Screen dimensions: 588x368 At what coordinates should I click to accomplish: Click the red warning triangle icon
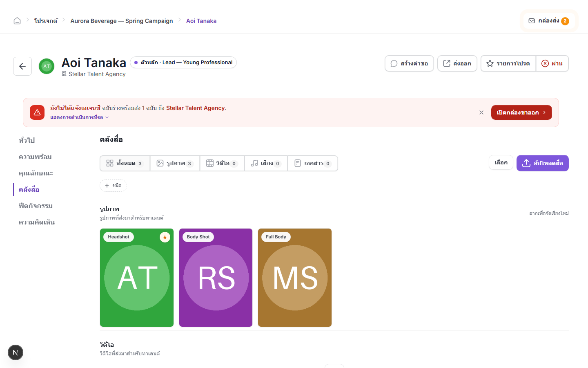[x=37, y=112]
